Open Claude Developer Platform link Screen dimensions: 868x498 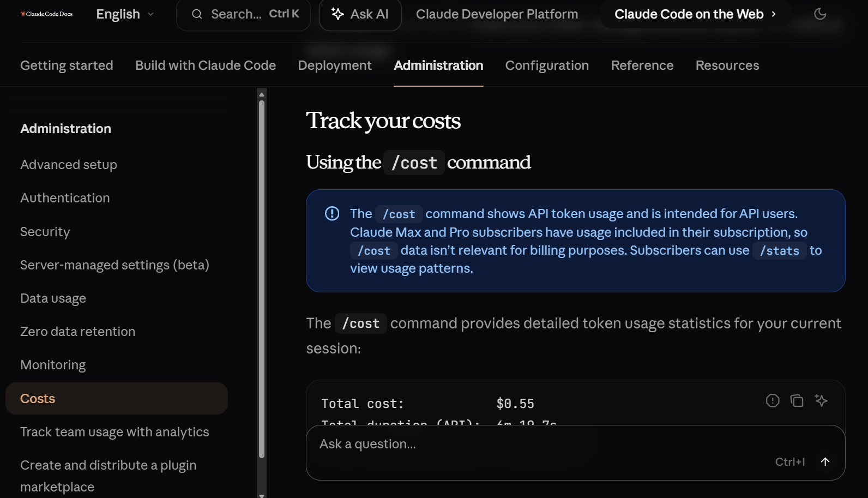(x=497, y=14)
